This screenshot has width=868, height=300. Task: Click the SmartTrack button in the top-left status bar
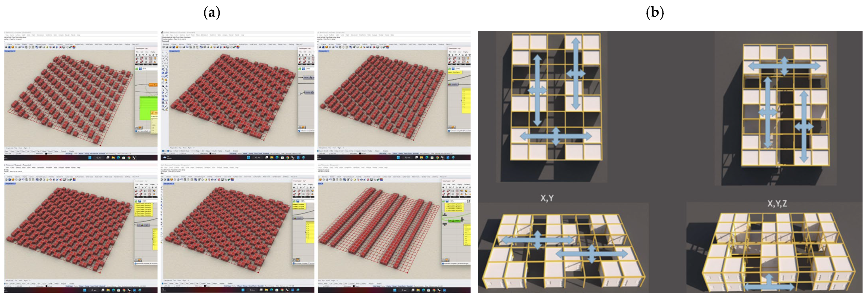(94, 154)
